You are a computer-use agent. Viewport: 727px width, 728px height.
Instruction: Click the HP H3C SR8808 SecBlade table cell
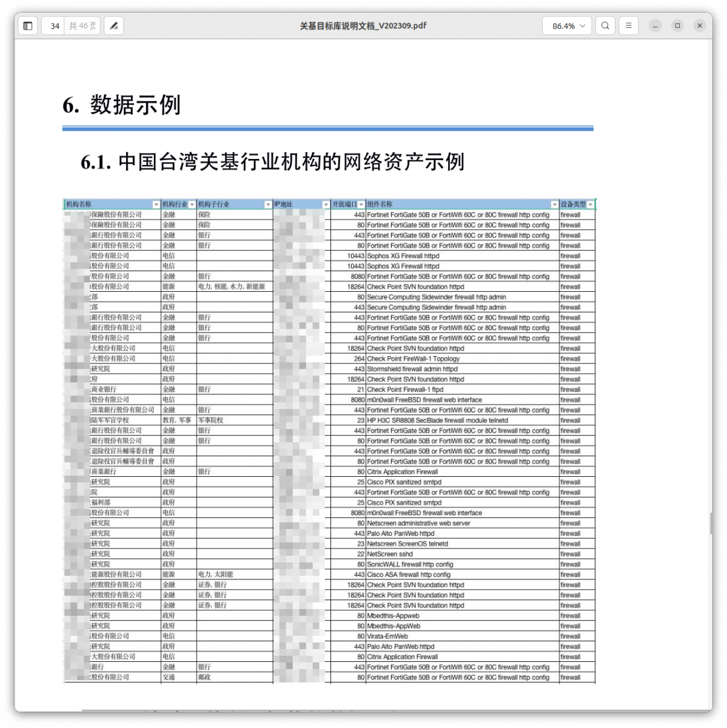(437, 420)
